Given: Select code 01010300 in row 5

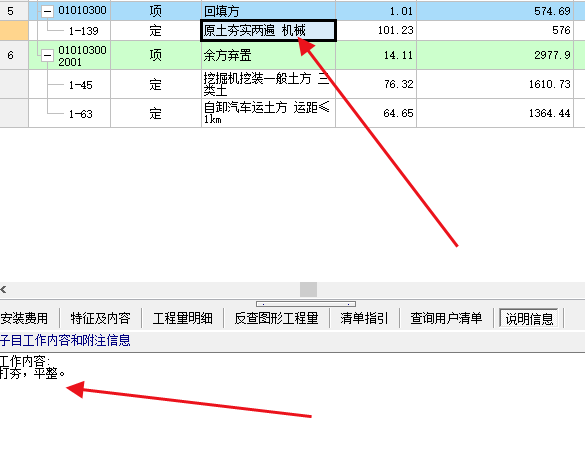Looking at the screenshot, I should click(x=82, y=10).
